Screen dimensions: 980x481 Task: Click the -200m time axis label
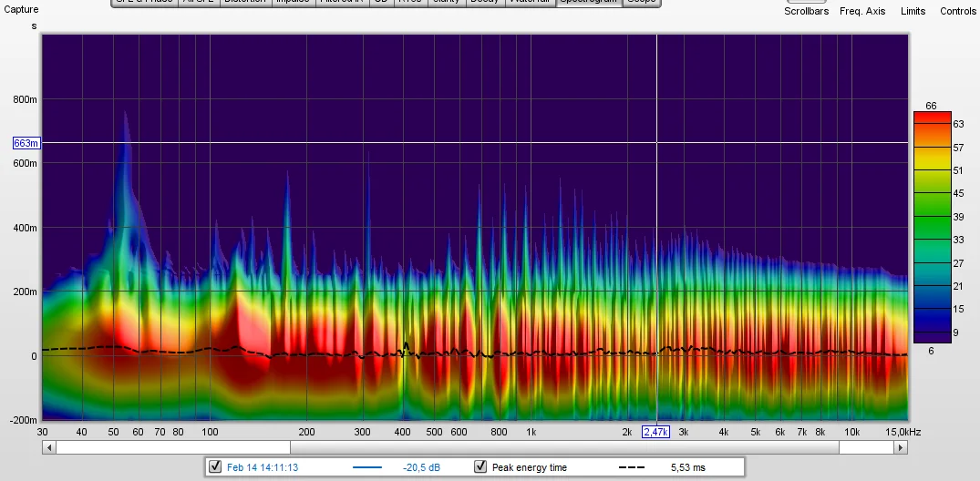point(24,420)
